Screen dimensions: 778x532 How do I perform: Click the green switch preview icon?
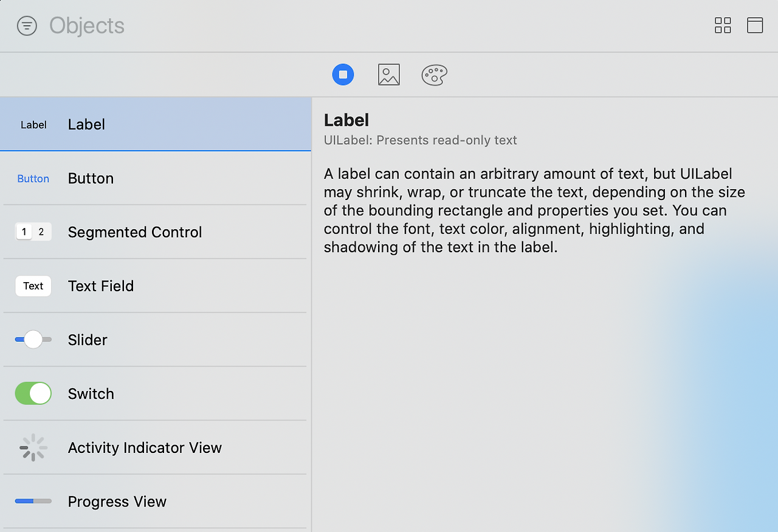(x=33, y=393)
